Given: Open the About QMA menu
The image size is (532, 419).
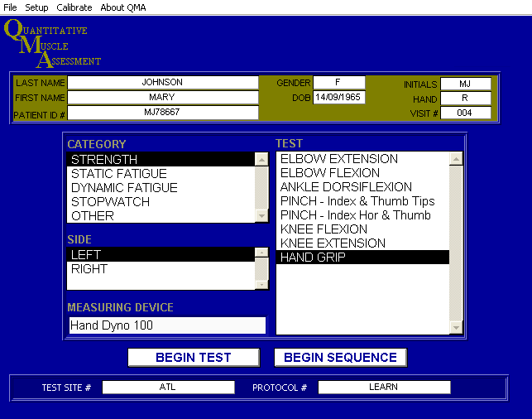Looking at the screenshot, I should (124, 7).
